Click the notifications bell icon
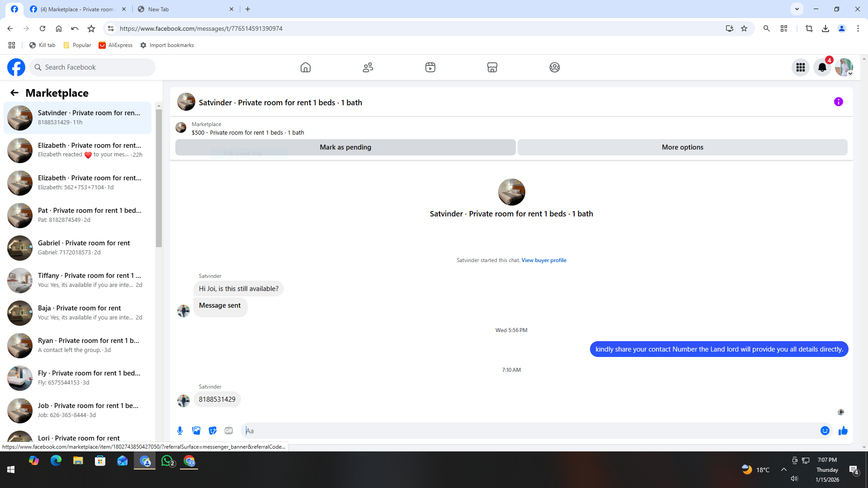The height and width of the screenshot is (488, 868). [x=822, y=67]
